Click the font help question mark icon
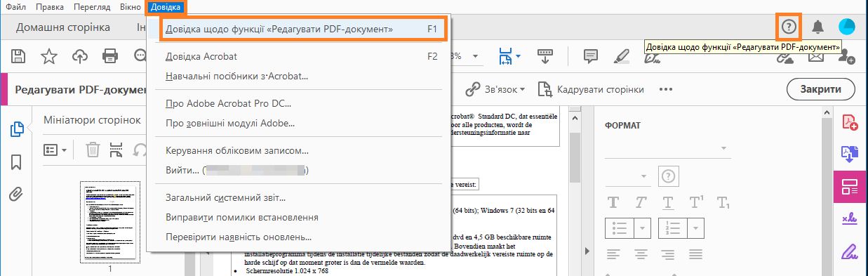868x276 pixels. [x=669, y=176]
